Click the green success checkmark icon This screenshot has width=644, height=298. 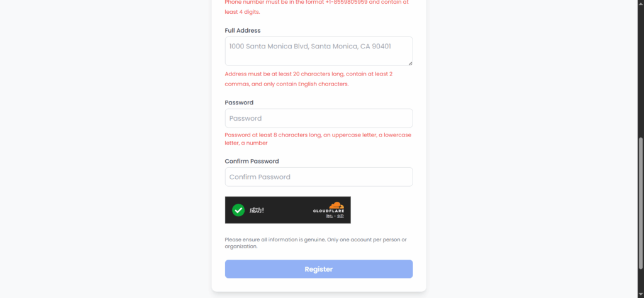(x=238, y=210)
